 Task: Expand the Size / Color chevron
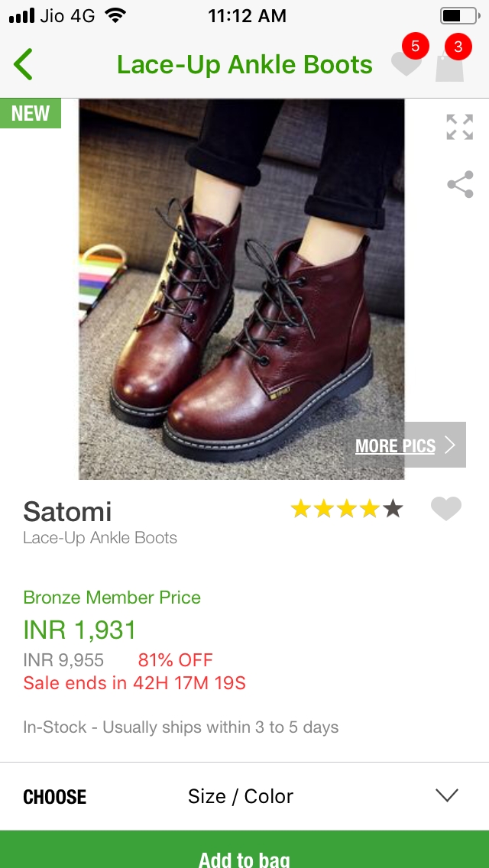pyautogui.click(x=446, y=795)
